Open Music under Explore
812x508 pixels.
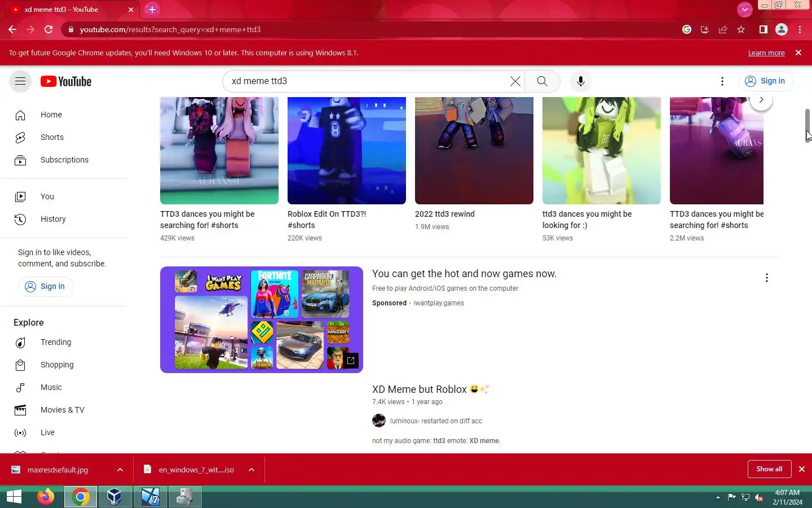[63, 387]
